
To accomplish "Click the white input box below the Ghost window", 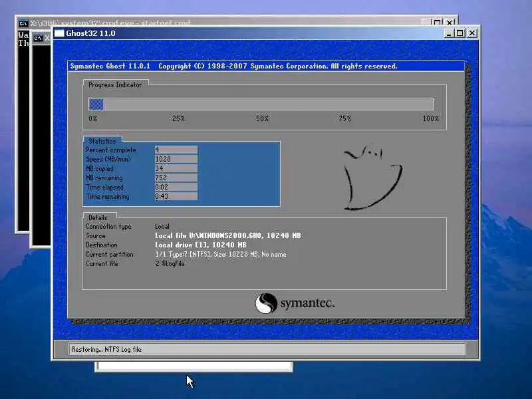I will click(x=194, y=366).
